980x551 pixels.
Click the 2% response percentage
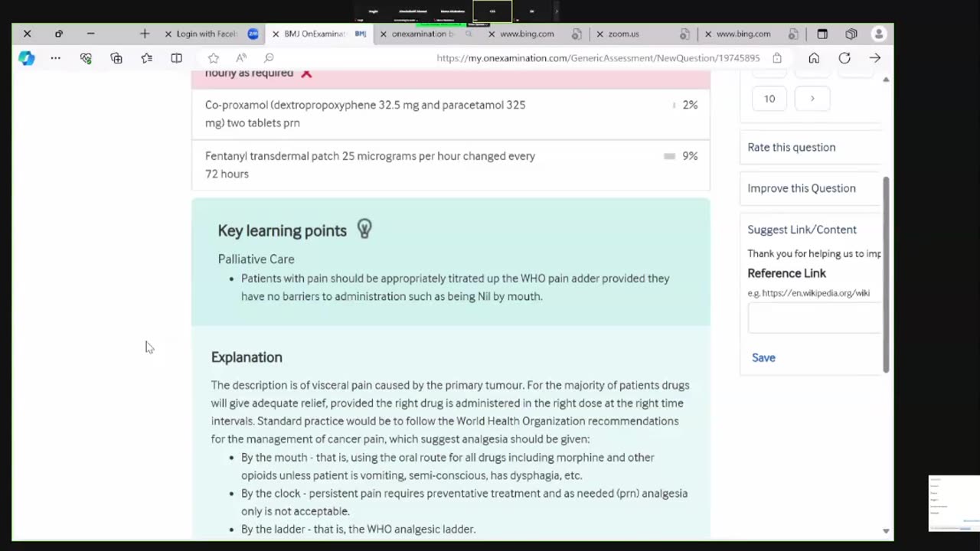690,105
